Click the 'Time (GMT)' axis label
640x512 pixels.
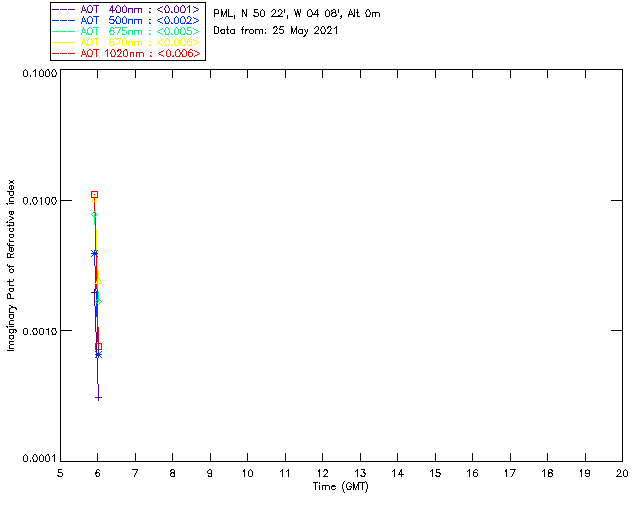pyautogui.click(x=340, y=487)
